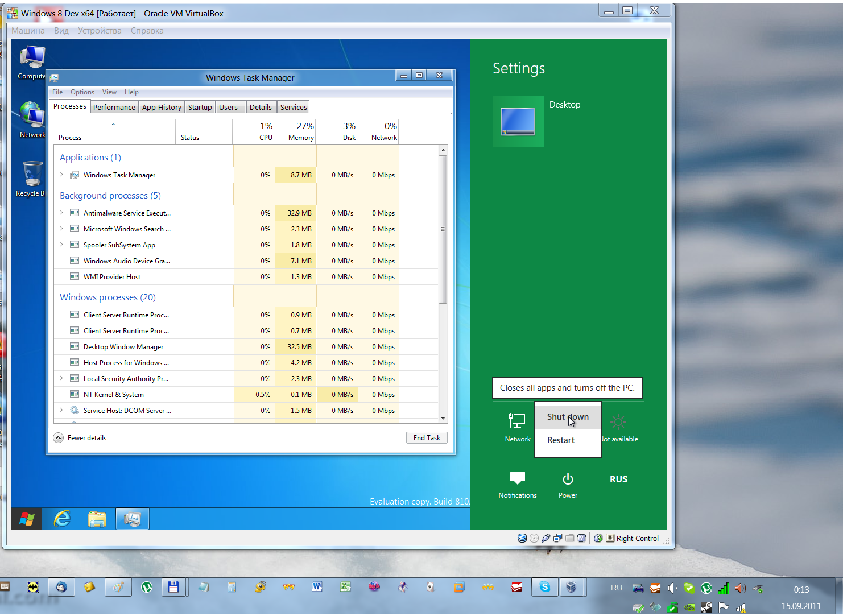Choose Shut down from the power menu

[568, 417]
